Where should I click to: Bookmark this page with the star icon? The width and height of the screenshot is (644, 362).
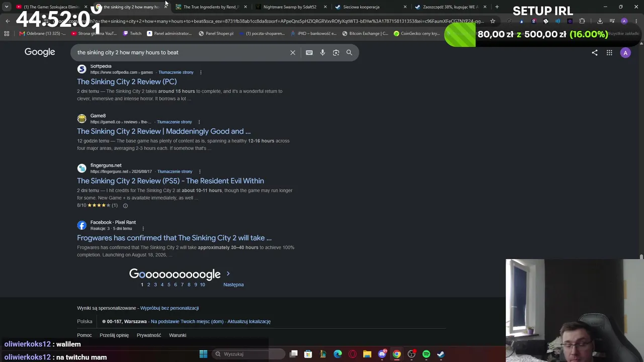(493, 21)
